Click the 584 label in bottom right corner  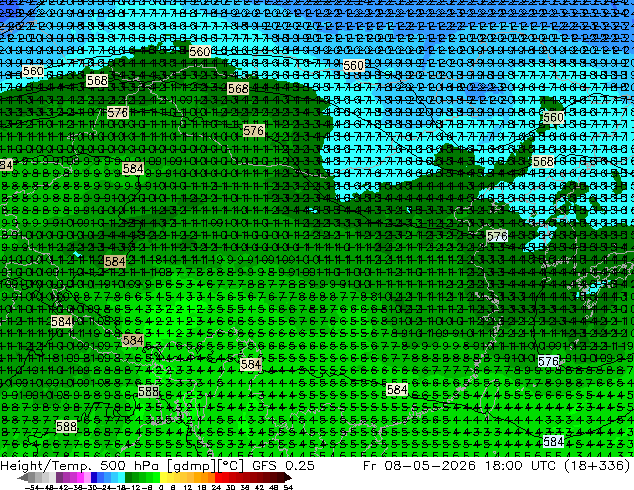[x=553, y=441]
